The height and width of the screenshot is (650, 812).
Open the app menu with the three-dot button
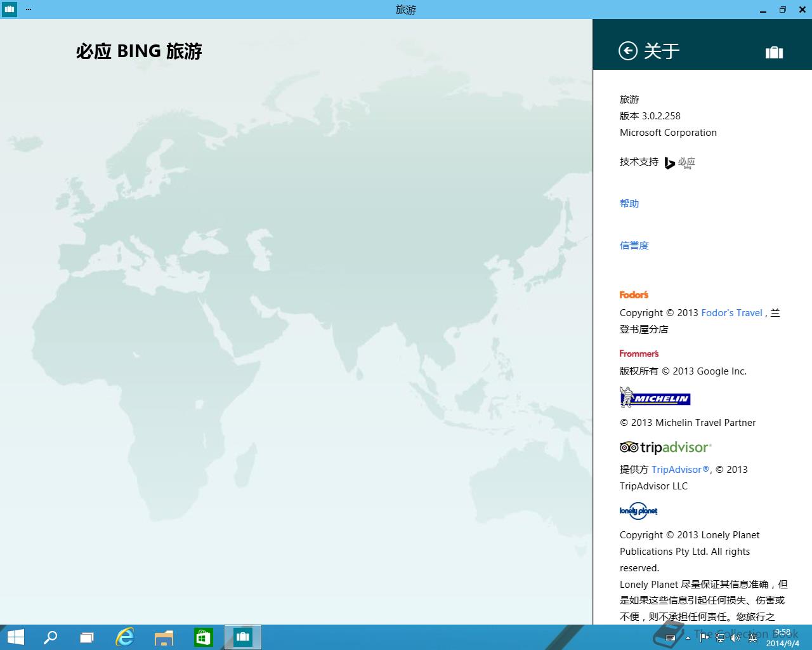coord(28,10)
